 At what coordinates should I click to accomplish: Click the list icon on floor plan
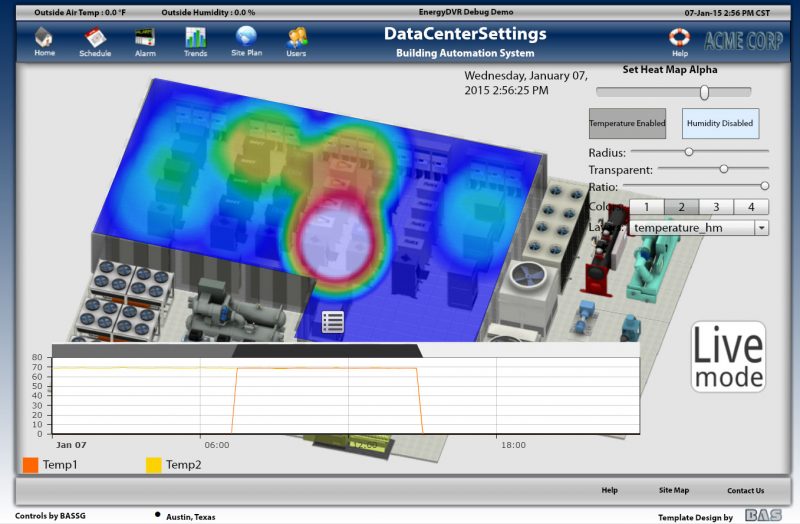coord(333,321)
